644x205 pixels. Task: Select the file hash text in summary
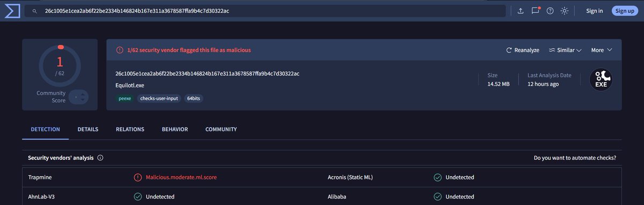(x=207, y=74)
